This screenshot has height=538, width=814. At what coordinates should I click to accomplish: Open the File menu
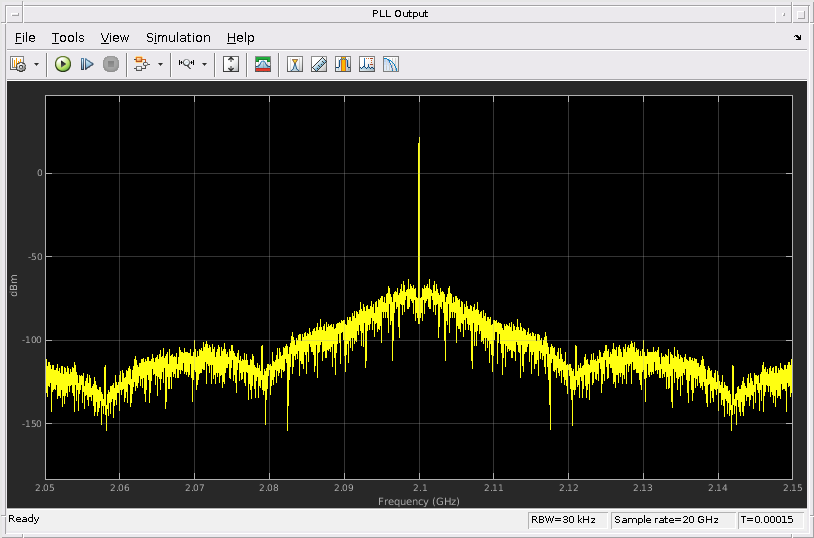[25, 38]
